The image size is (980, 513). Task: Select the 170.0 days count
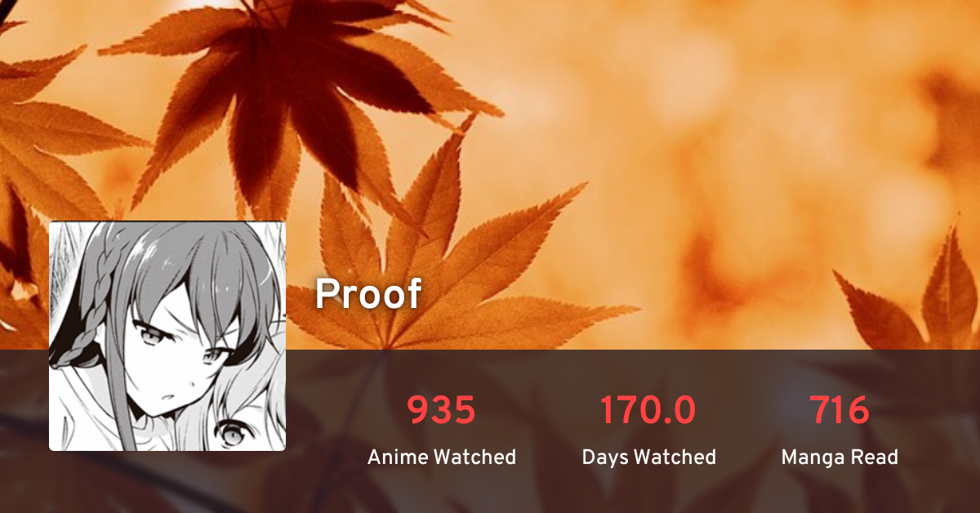[648, 410]
